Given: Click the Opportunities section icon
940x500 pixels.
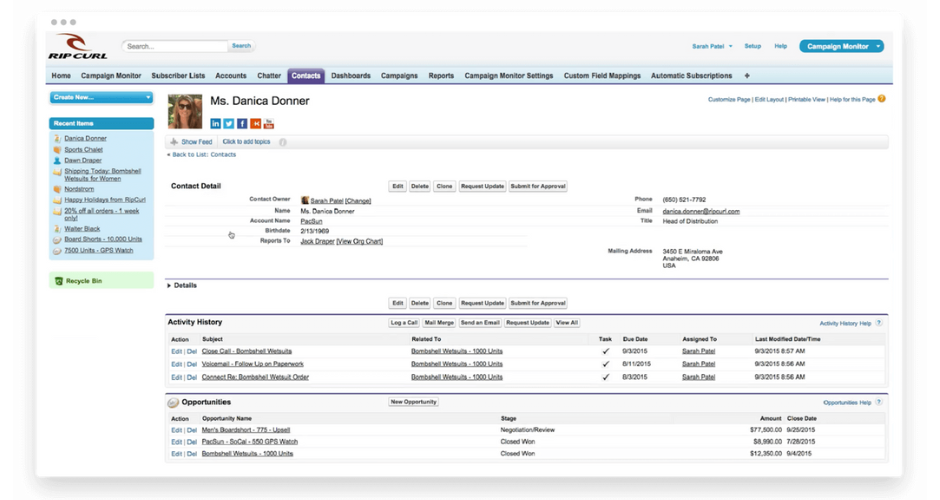Looking at the screenshot, I should [x=173, y=402].
